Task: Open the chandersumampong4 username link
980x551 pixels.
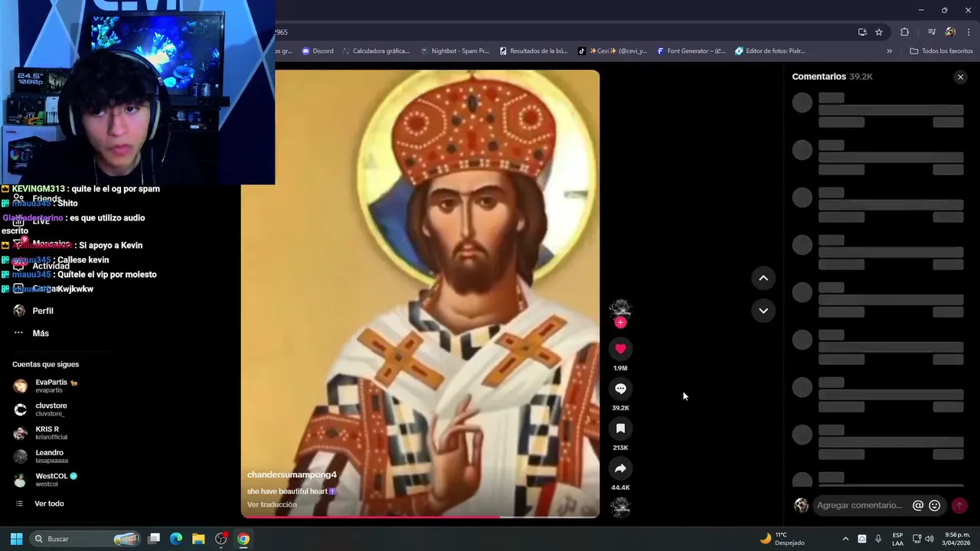Action: click(x=292, y=475)
